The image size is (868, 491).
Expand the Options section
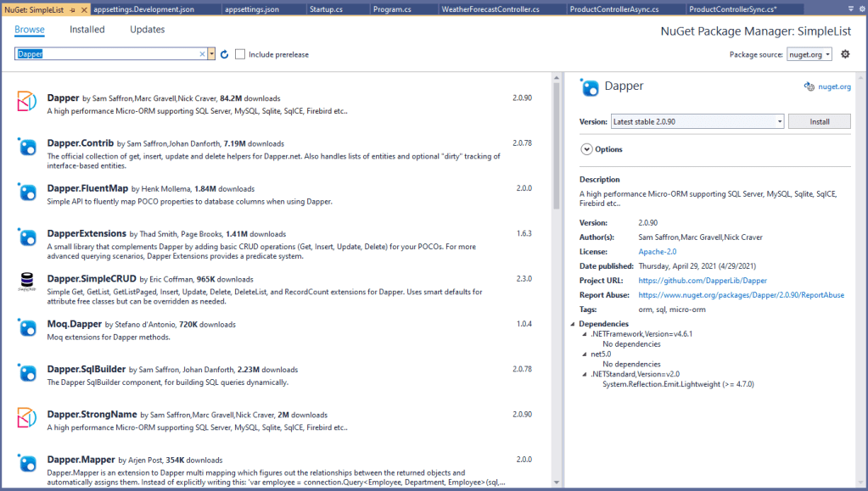[586, 149]
